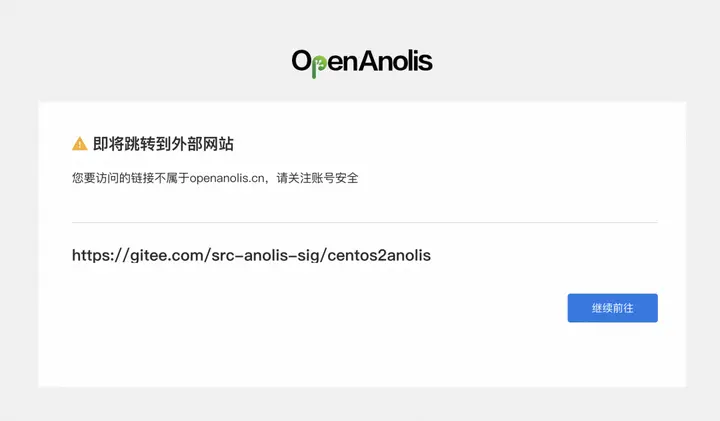
Task: Click the letters "en" in the logo
Action: tap(340, 62)
